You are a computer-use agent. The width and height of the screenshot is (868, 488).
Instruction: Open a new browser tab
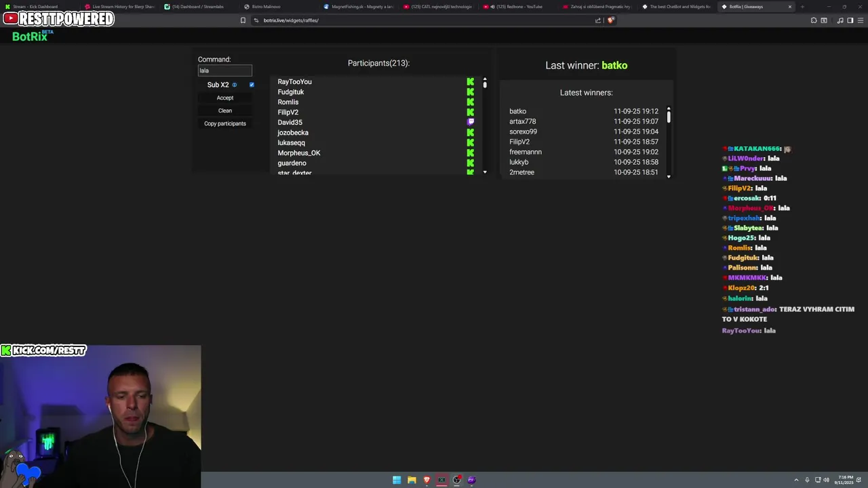(x=802, y=7)
